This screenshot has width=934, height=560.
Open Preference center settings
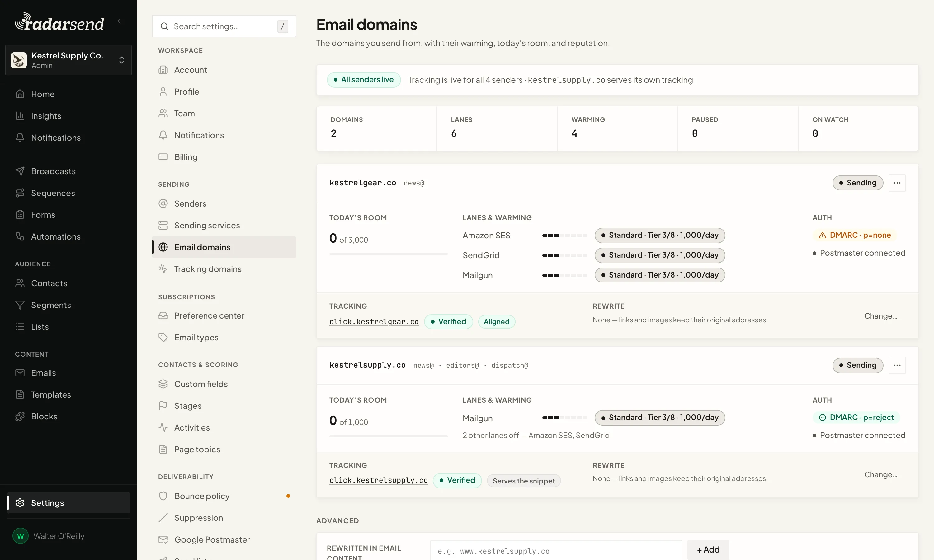point(224,315)
